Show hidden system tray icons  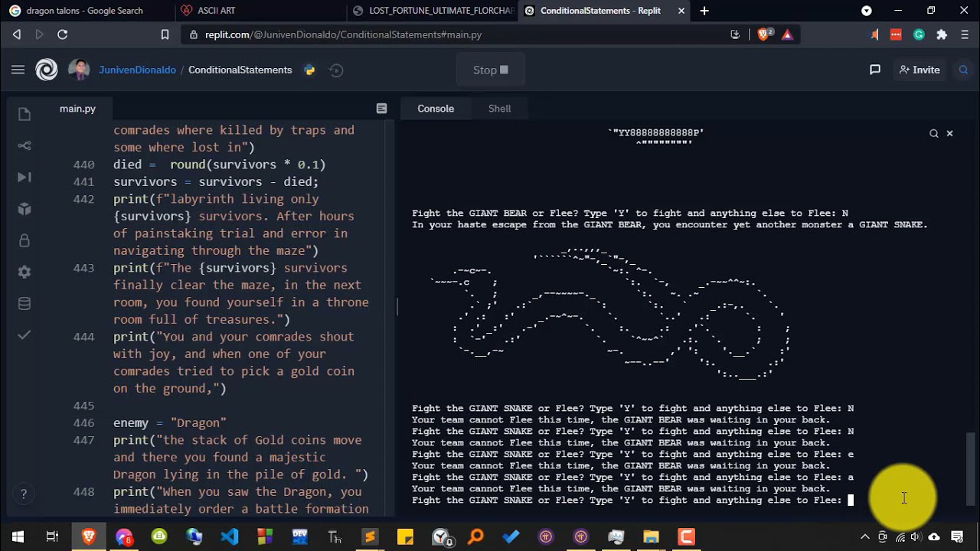click(x=865, y=537)
